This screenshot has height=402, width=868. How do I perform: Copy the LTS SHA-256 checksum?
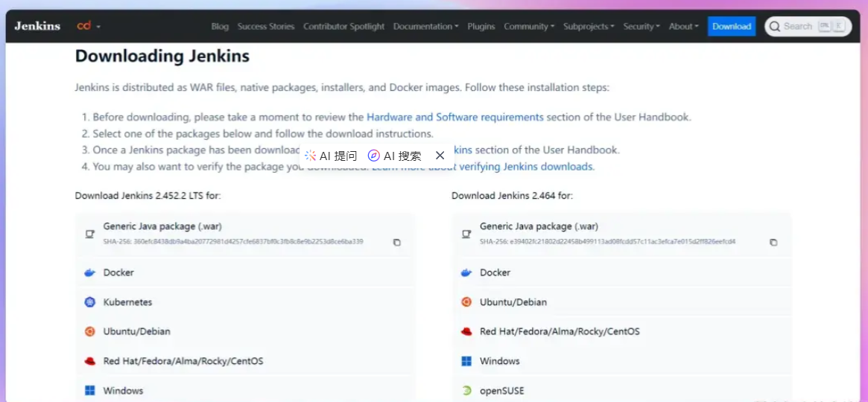(397, 243)
